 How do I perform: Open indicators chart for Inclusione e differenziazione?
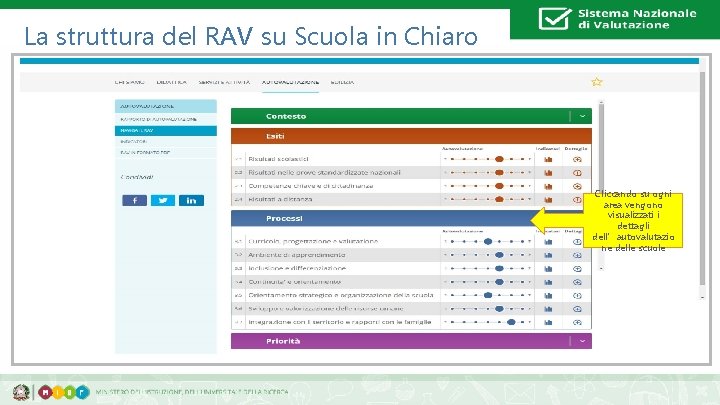click(x=548, y=269)
